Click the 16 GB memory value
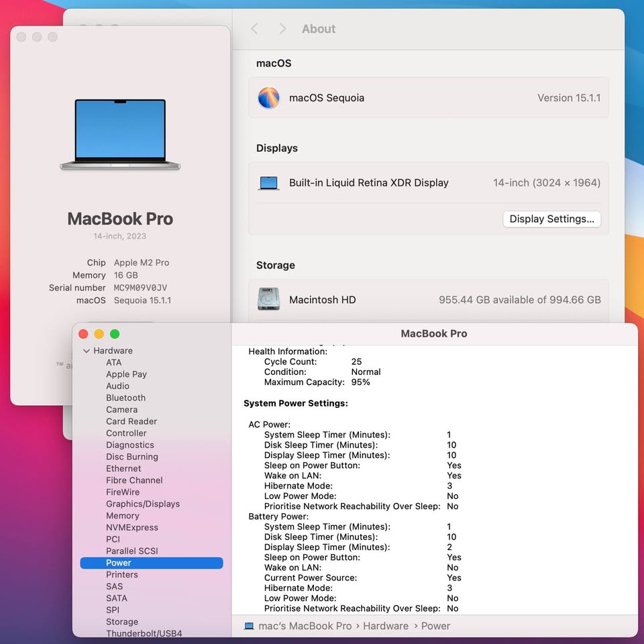The width and height of the screenshot is (644, 644). coord(125,275)
